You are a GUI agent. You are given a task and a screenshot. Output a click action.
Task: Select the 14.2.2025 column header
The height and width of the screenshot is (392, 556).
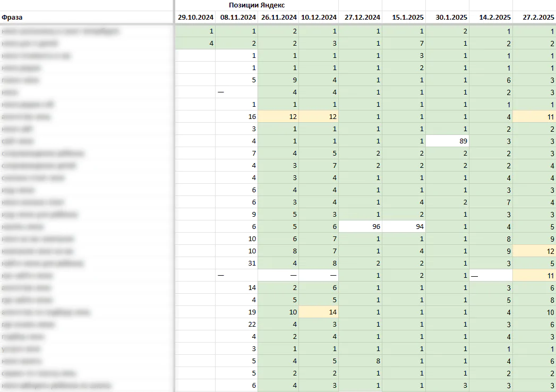[491, 17]
